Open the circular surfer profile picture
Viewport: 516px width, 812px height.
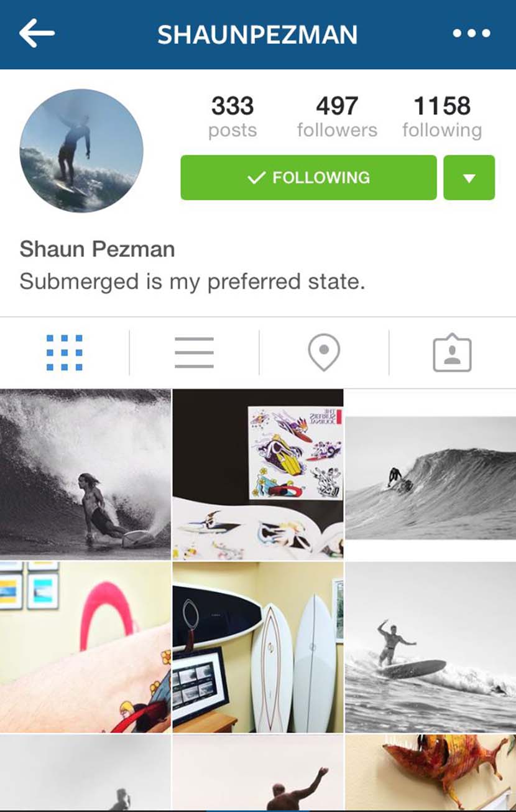[81, 151]
